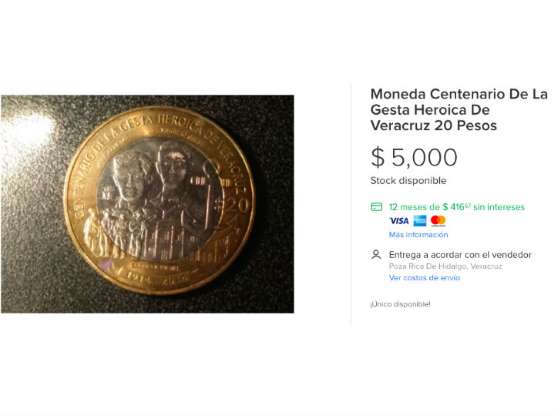Click the number 20 engraved on the coin
Screen dimensions: 555x416
pyautogui.click(x=237, y=205)
